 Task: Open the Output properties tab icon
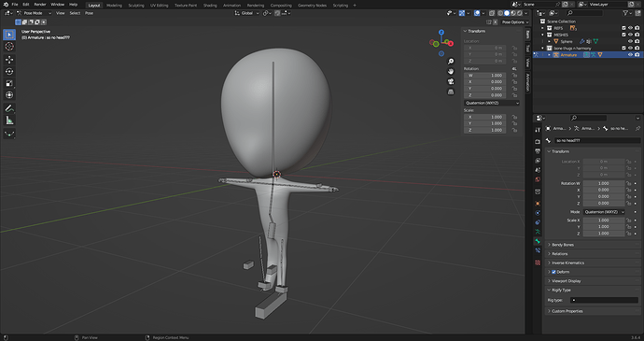click(x=538, y=151)
